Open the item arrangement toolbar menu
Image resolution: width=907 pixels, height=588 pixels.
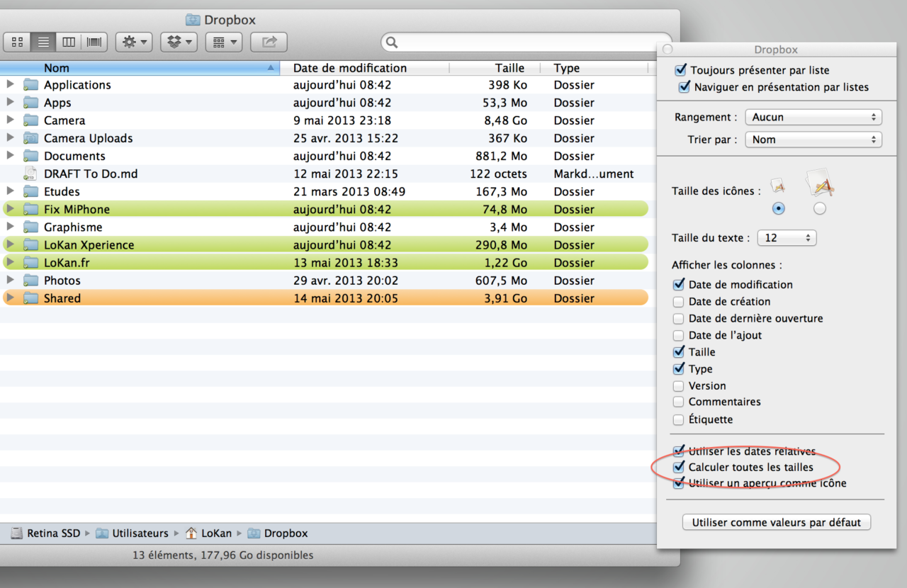pyautogui.click(x=224, y=42)
